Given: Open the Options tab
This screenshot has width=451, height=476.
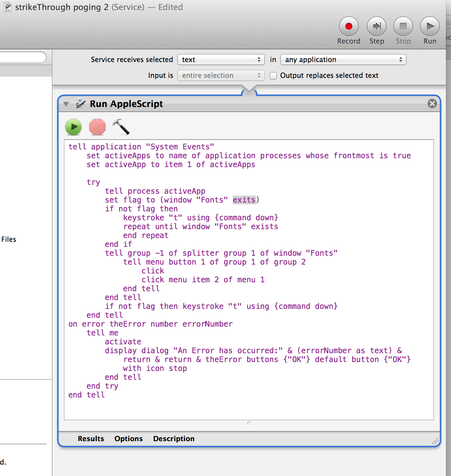Looking at the screenshot, I should (x=128, y=439).
